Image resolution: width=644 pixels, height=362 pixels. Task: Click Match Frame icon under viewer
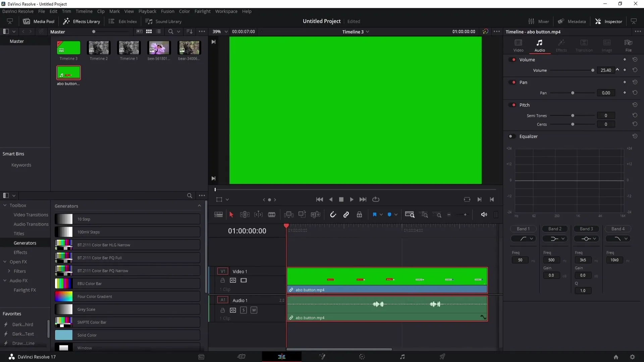click(467, 199)
